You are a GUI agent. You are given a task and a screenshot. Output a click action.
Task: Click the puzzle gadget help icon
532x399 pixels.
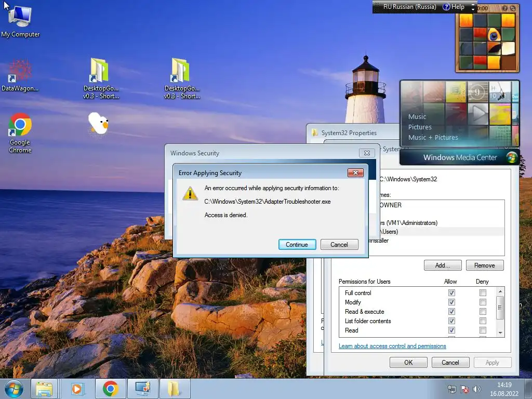[x=505, y=8]
